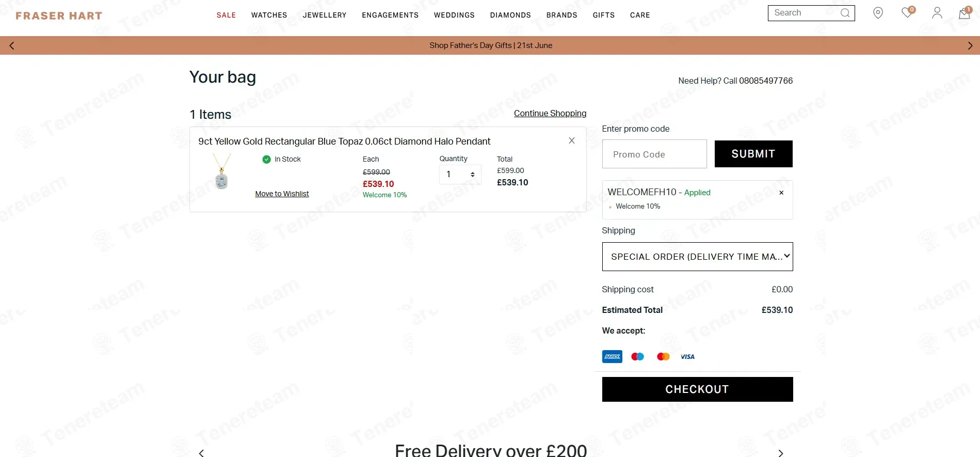980x457 pixels.
Task: Show next promo banner message
Action: [970, 45]
